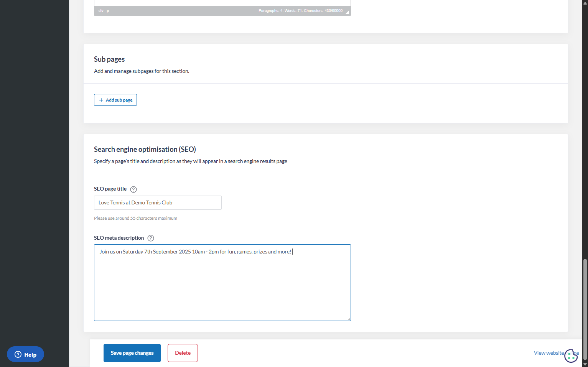Click the Add sub page button

click(x=115, y=100)
